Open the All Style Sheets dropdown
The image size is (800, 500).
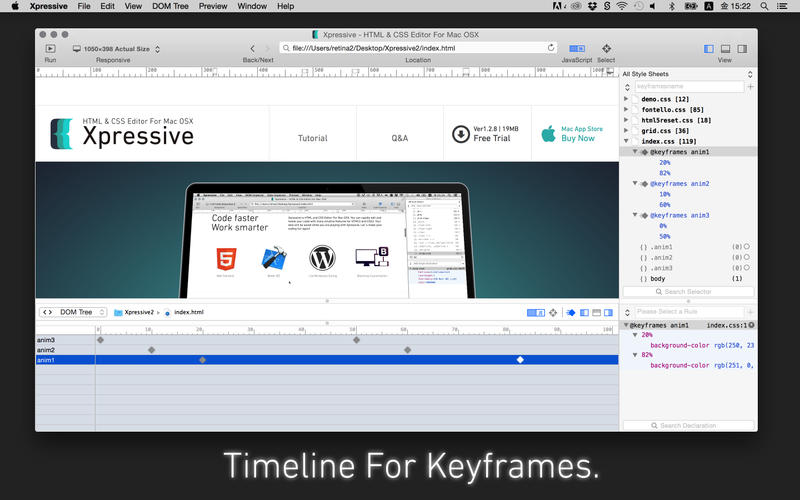[687, 74]
